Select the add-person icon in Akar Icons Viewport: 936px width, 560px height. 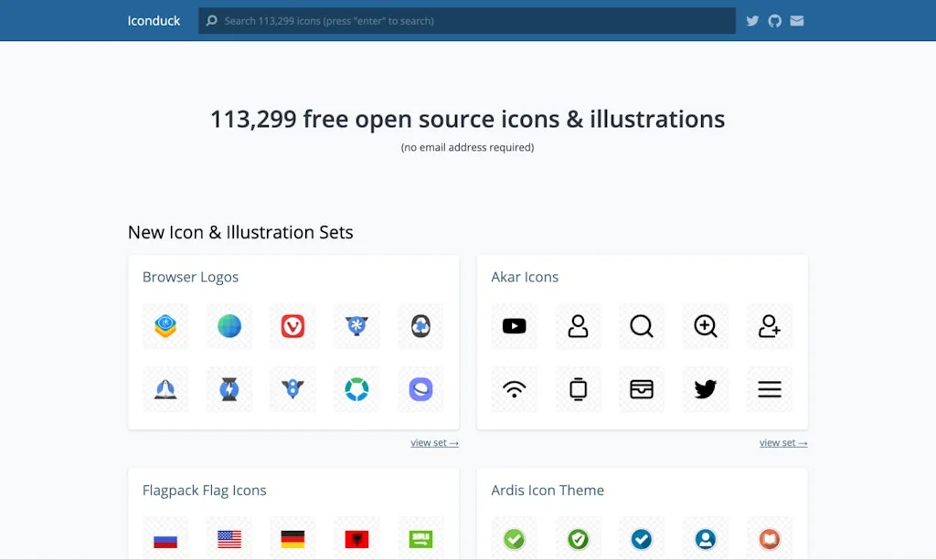769,326
